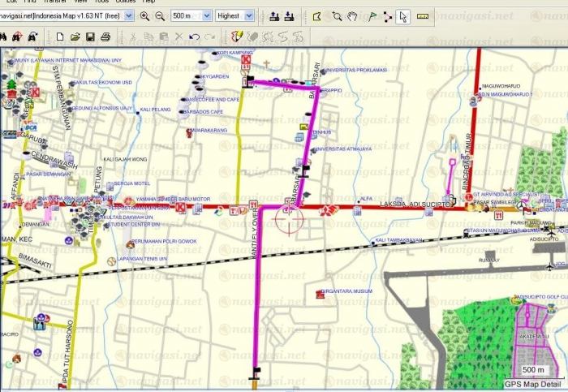The height and width of the screenshot is (392, 568).
Task: Toggle the Selection arrow tool
Action: (403, 15)
